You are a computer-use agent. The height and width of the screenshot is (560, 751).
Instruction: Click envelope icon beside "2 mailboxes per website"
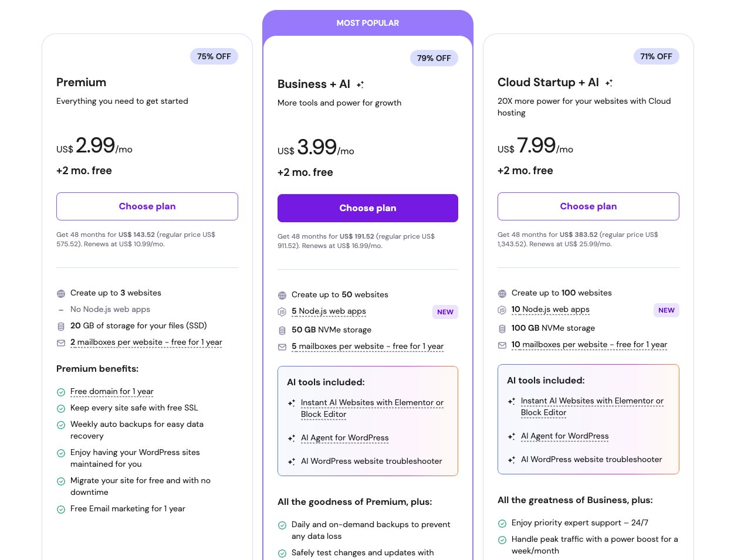coord(61,343)
